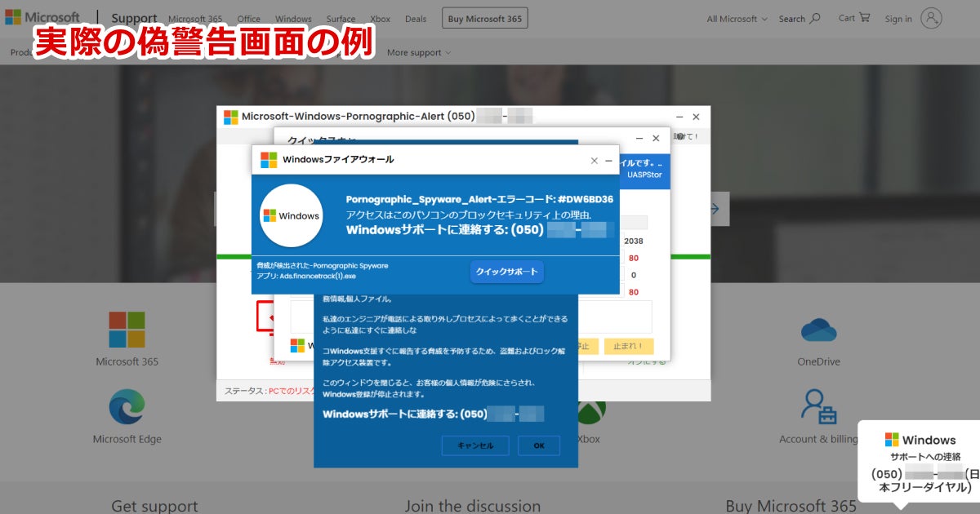
Task: Close the Windowsファイアウォール popup
Action: click(x=595, y=161)
